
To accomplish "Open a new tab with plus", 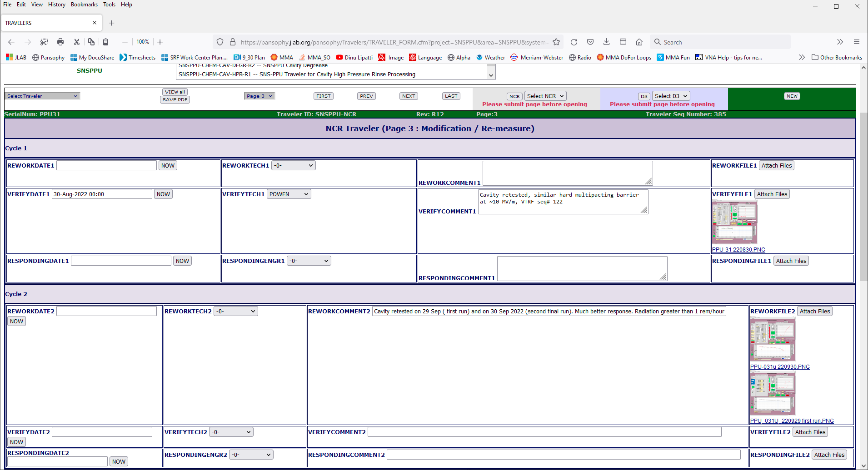I will coord(112,23).
